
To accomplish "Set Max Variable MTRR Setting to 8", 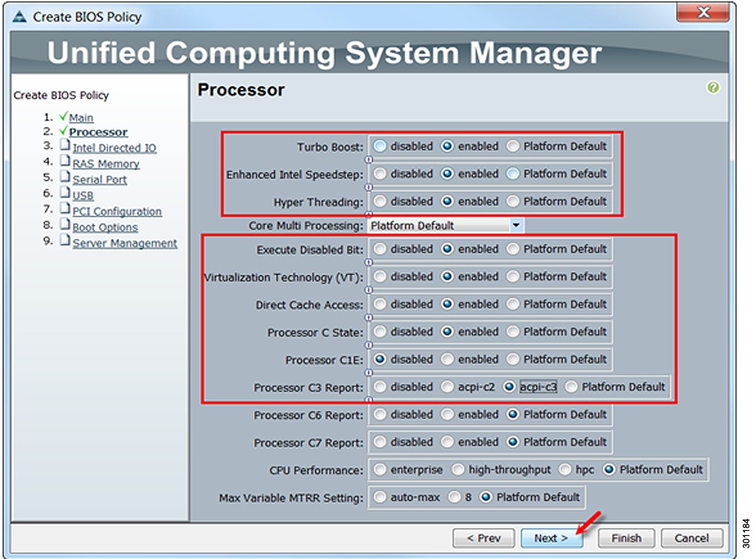I will coord(454,497).
